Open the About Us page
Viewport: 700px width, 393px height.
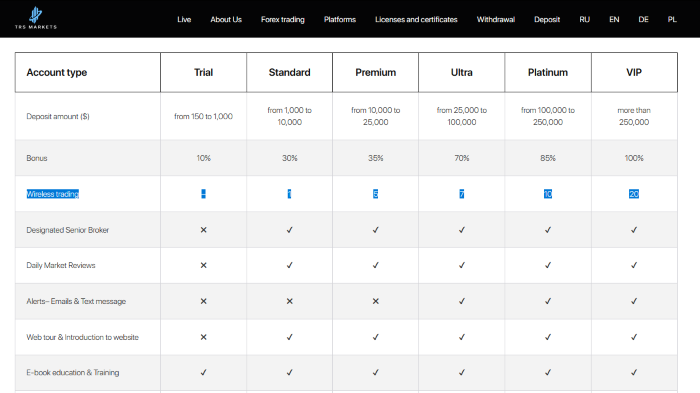coord(226,20)
